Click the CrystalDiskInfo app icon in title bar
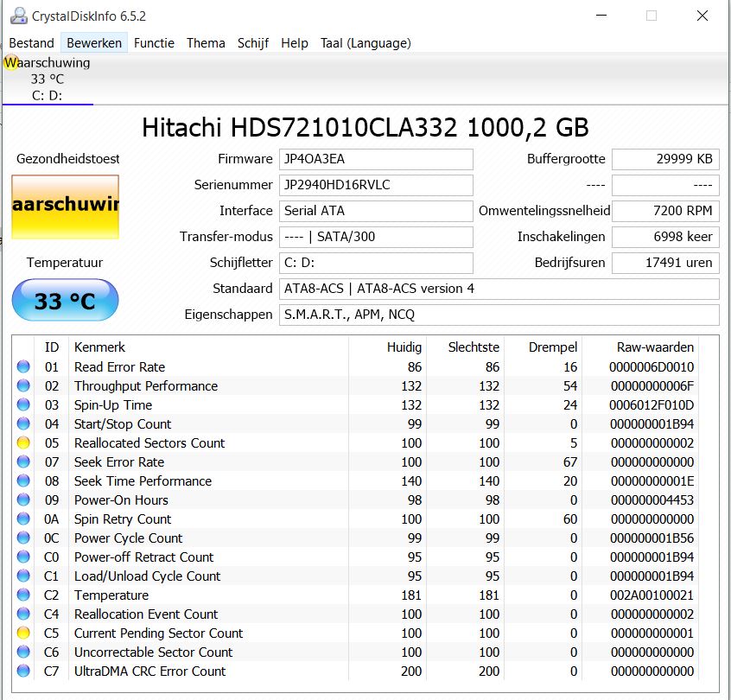 19,16
